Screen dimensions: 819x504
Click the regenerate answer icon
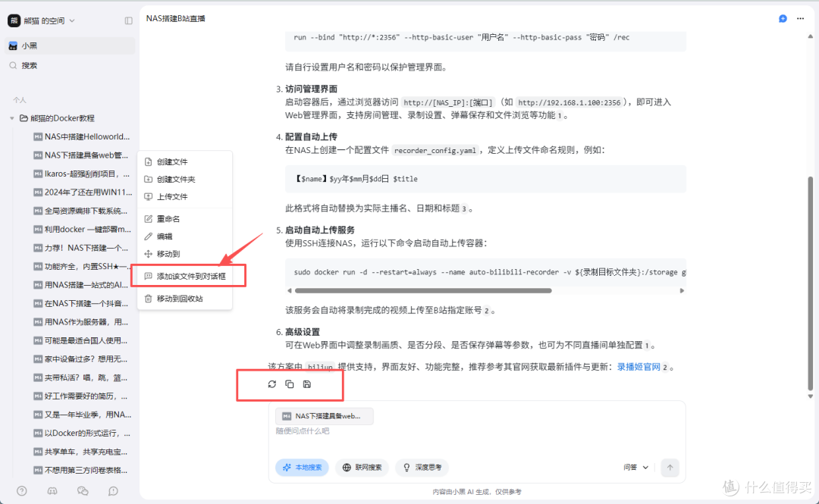click(x=272, y=384)
